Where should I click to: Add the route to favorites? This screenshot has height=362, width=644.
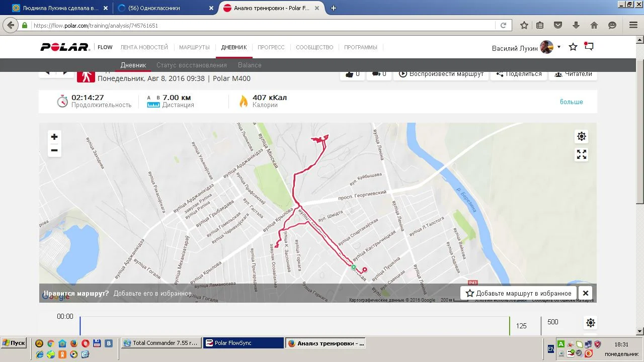point(519,293)
